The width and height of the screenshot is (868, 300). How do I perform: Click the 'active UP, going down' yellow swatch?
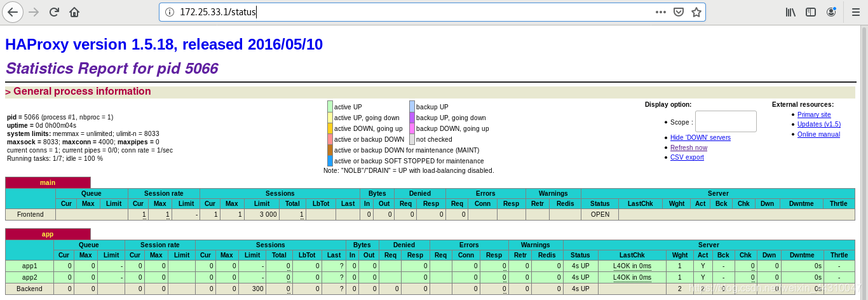[x=330, y=118]
